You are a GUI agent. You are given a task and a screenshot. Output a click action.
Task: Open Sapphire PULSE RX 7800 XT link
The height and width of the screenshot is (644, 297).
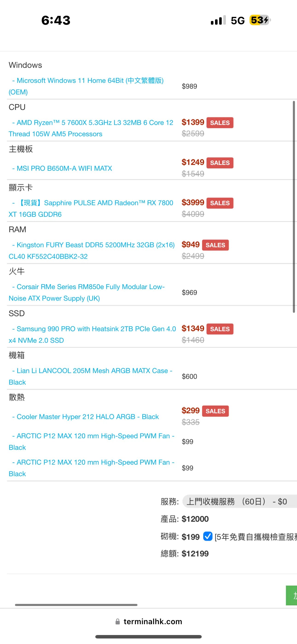[x=91, y=208]
